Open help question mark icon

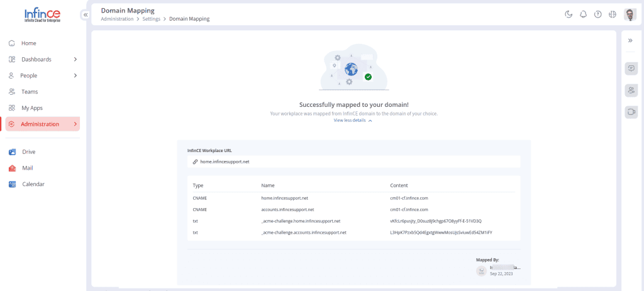pos(598,15)
